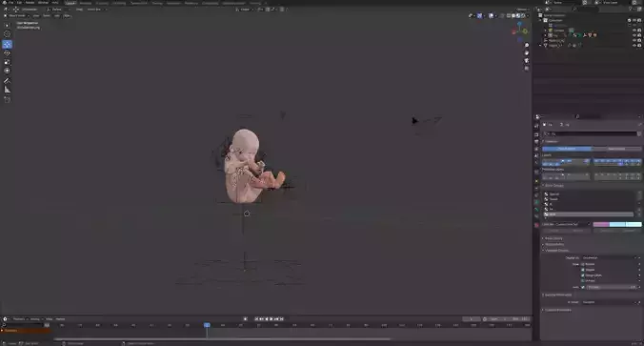Select rendered viewport shading sphere icon
644x346 pixels.
[523, 15]
